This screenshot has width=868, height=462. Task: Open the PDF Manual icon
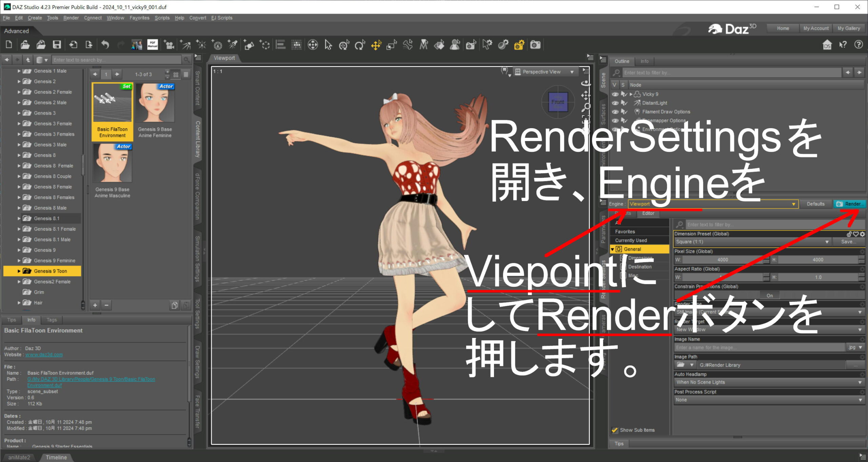click(x=152, y=45)
